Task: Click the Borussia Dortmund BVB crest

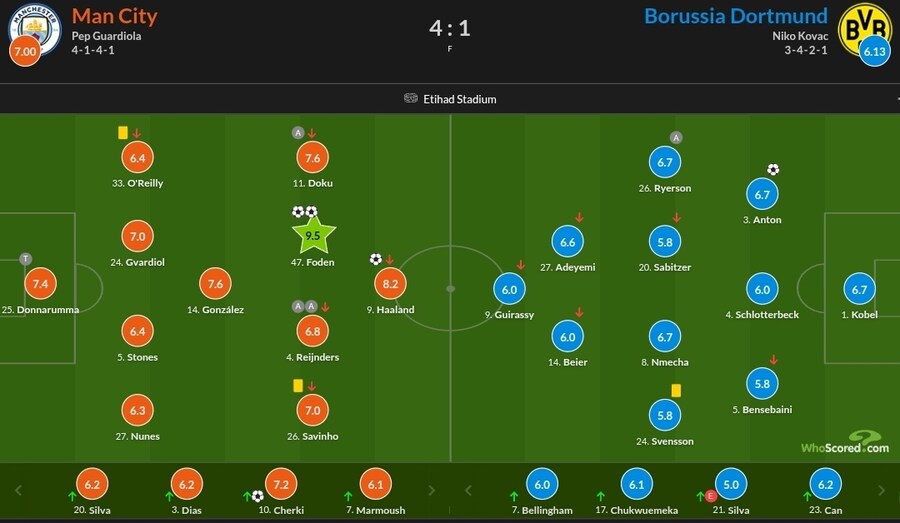Action: pos(865,28)
